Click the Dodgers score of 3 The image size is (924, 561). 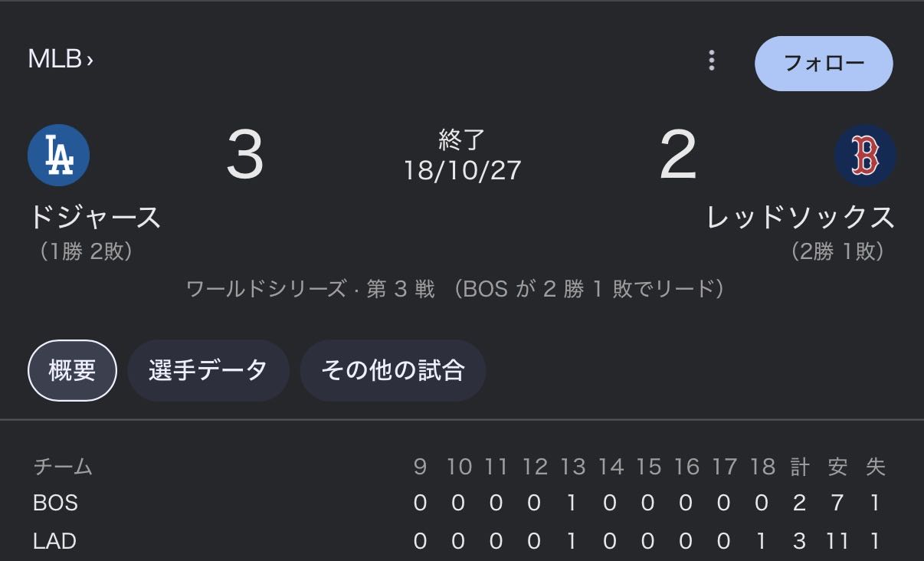pyautogui.click(x=245, y=156)
